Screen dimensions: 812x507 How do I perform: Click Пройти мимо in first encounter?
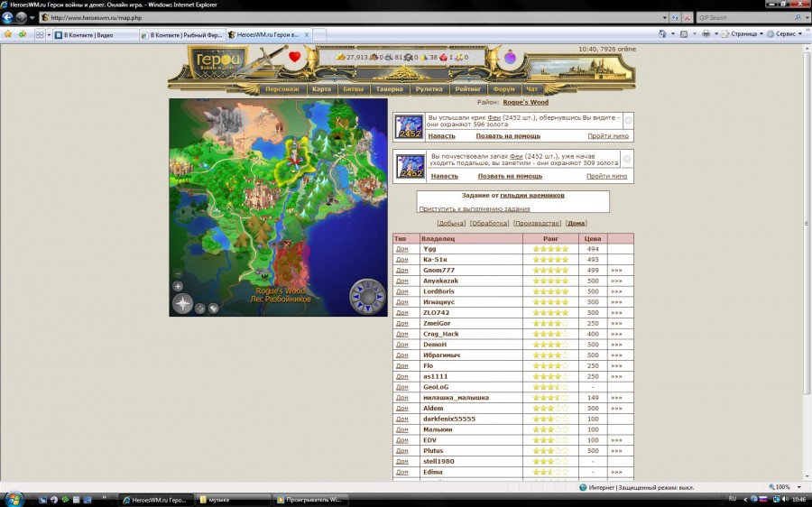(608, 135)
